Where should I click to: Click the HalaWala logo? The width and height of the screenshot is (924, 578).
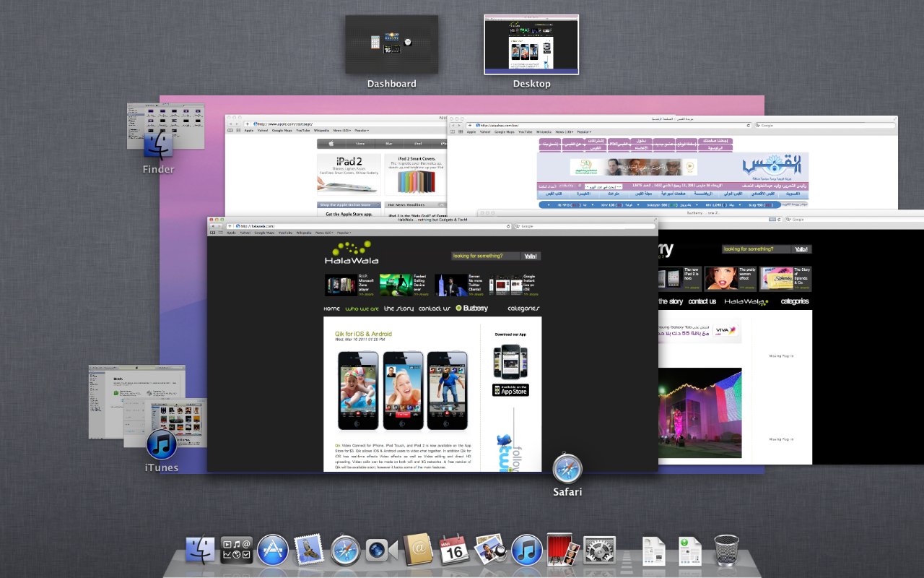pos(351,253)
